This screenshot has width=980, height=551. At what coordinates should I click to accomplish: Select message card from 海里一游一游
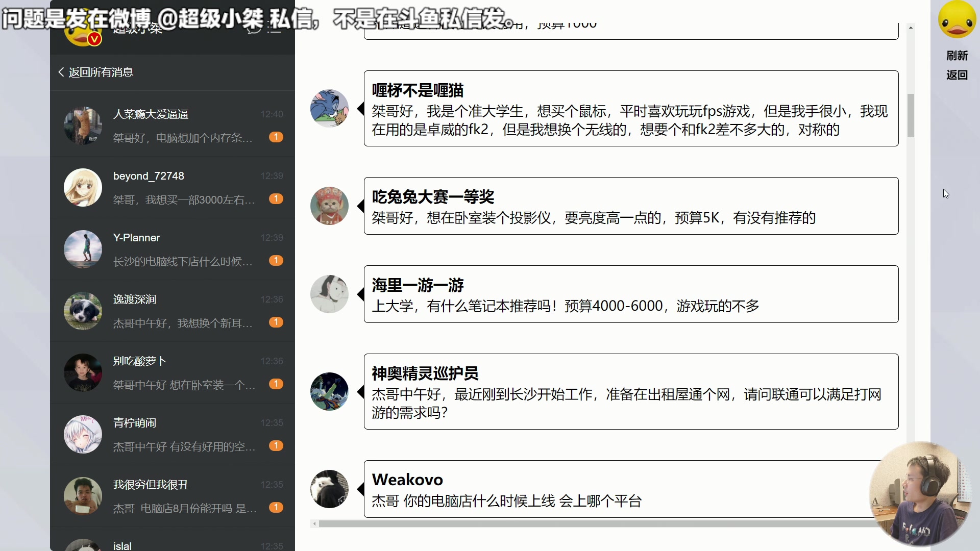coord(631,294)
